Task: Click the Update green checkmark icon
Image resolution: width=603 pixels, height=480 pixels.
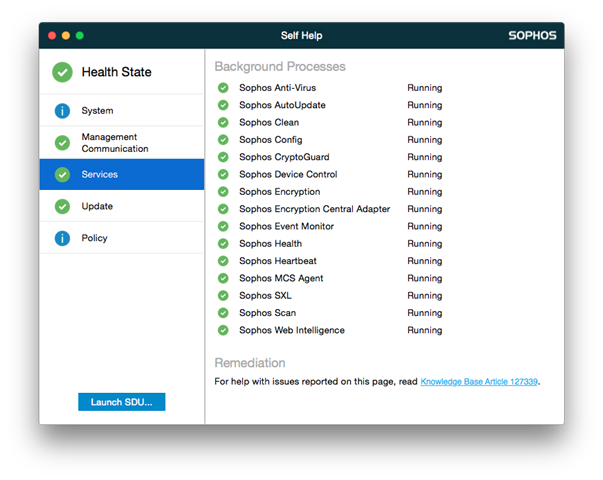Action: point(62,206)
